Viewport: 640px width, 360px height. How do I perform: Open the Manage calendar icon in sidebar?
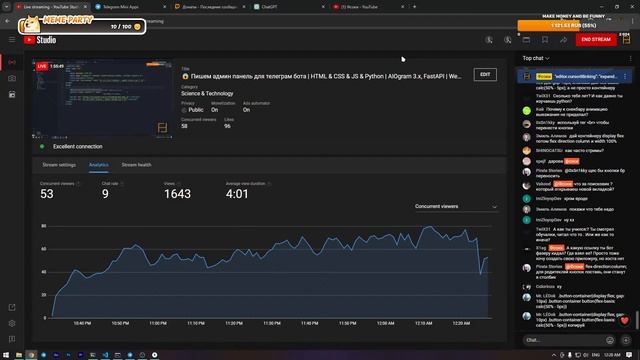[12, 94]
